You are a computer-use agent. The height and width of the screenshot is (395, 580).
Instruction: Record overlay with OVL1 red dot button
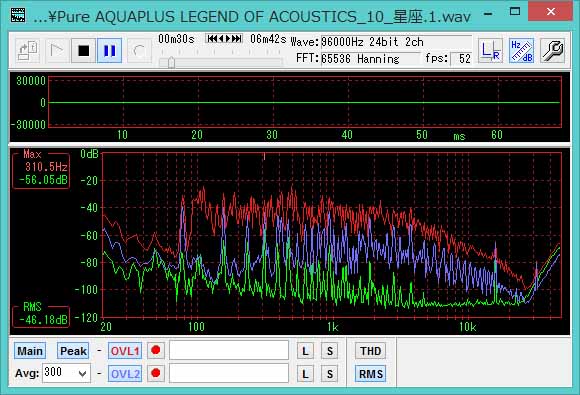click(x=156, y=350)
